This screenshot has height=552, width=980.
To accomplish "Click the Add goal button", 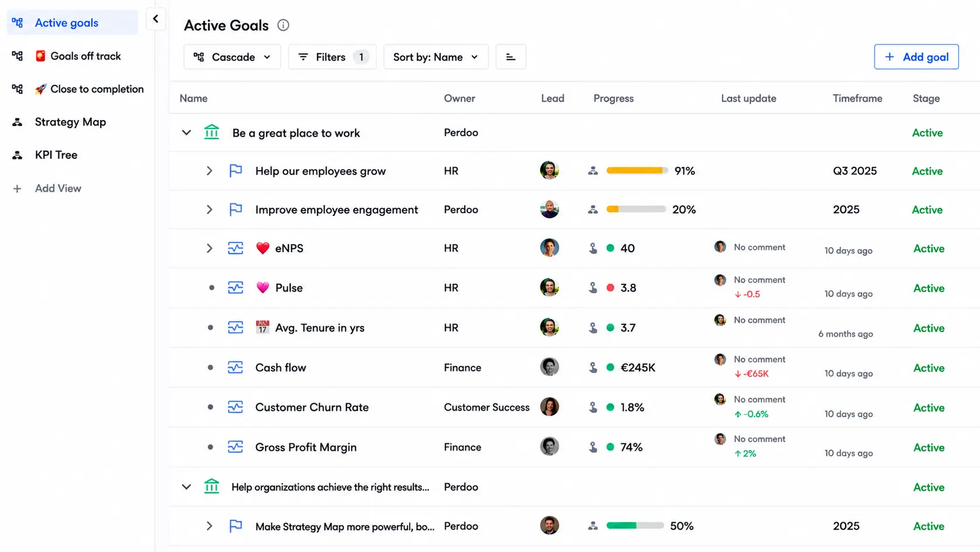I will pyautogui.click(x=916, y=57).
